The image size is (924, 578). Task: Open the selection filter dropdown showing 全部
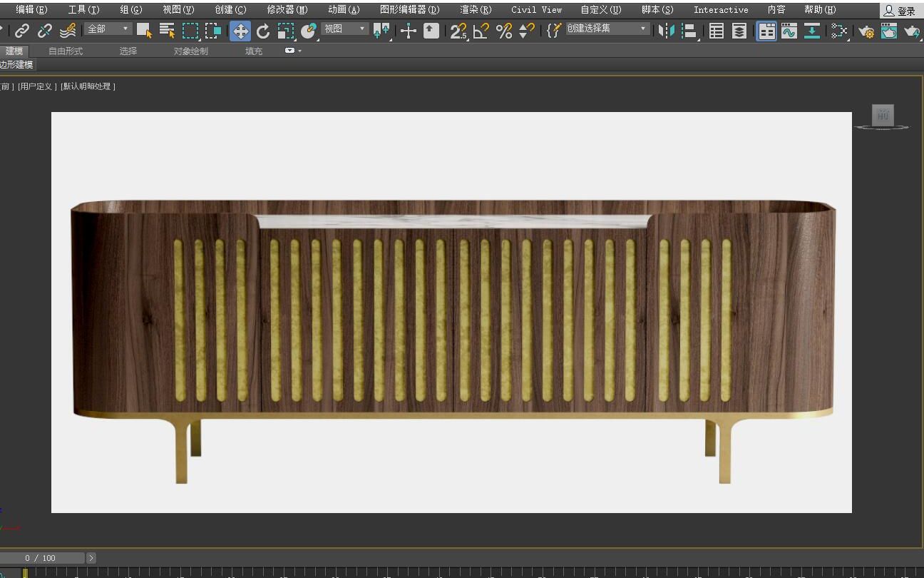click(107, 29)
